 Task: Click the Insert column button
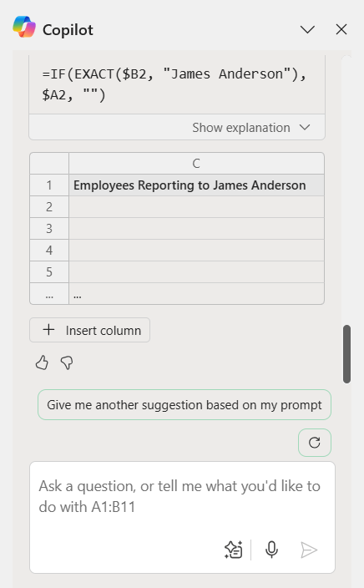89,330
